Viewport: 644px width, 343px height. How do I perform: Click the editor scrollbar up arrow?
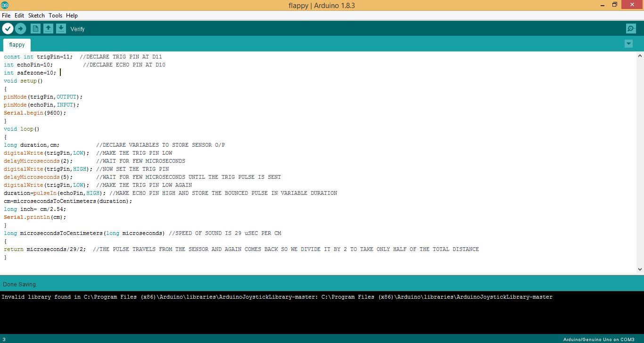(x=640, y=56)
